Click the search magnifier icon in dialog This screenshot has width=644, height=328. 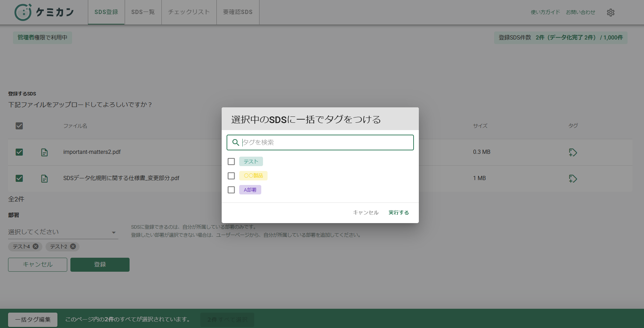coord(236,142)
